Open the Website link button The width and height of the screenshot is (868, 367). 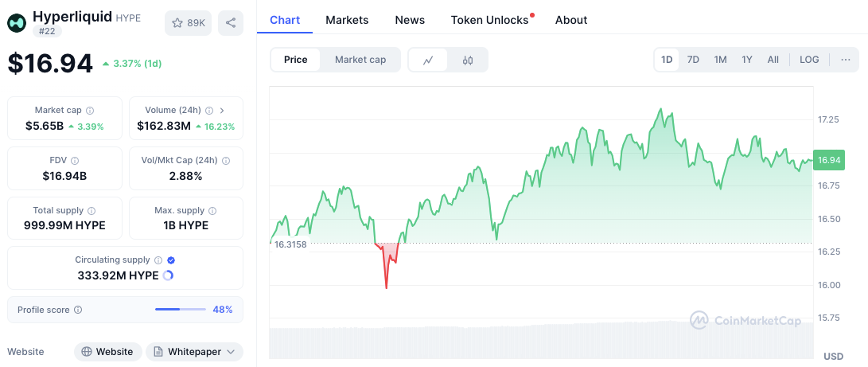click(108, 352)
